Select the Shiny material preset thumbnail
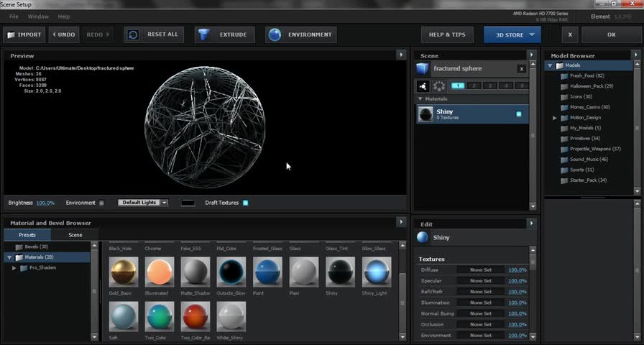Image resolution: width=644 pixels, height=345 pixels. tap(341, 272)
